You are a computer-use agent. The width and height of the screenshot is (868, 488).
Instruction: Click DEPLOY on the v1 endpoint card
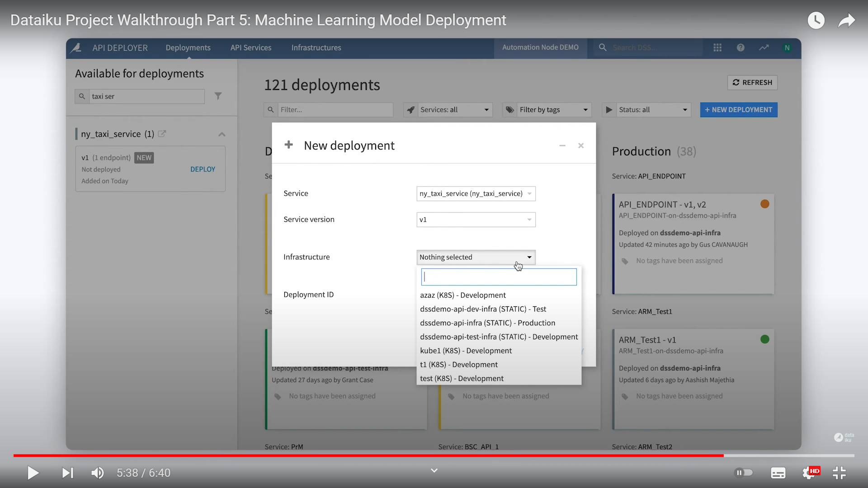coord(203,169)
